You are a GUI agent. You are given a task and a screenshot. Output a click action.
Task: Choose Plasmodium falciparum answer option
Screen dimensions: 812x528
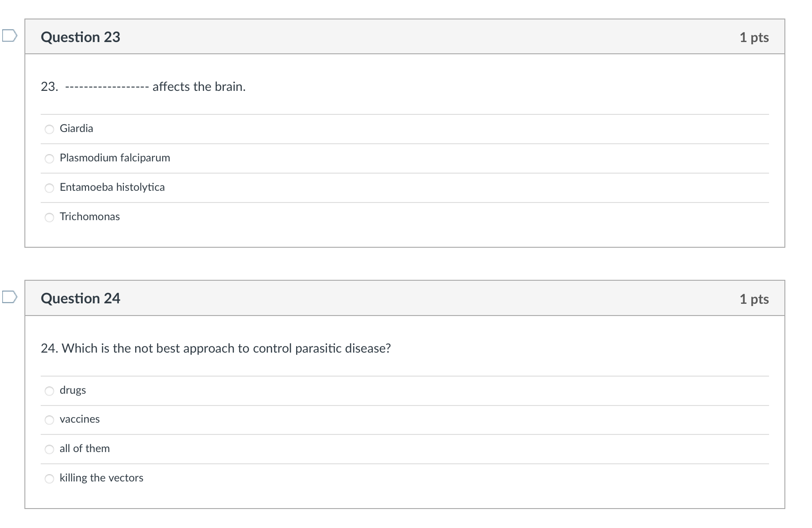49,159
